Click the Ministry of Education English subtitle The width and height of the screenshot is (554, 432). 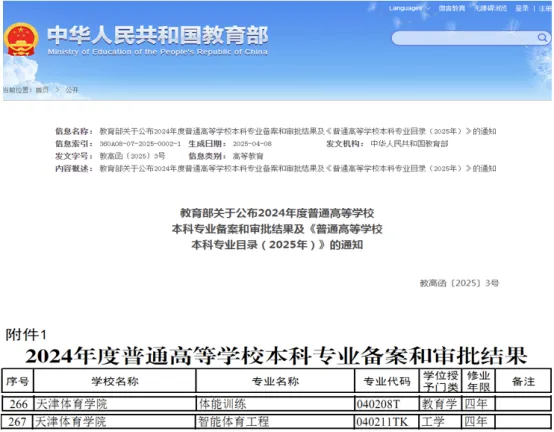tap(158, 52)
